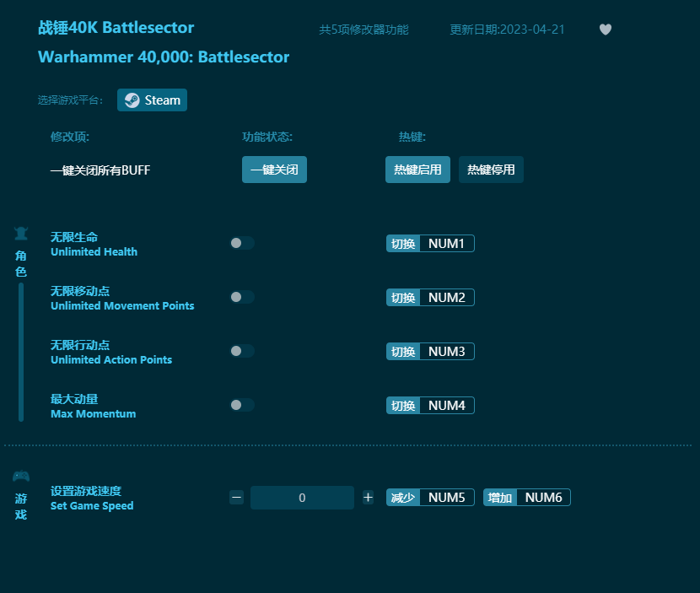The height and width of the screenshot is (593, 700).
Task: Click the NUM4 hotkey field
Action: (x=447, y=406)
